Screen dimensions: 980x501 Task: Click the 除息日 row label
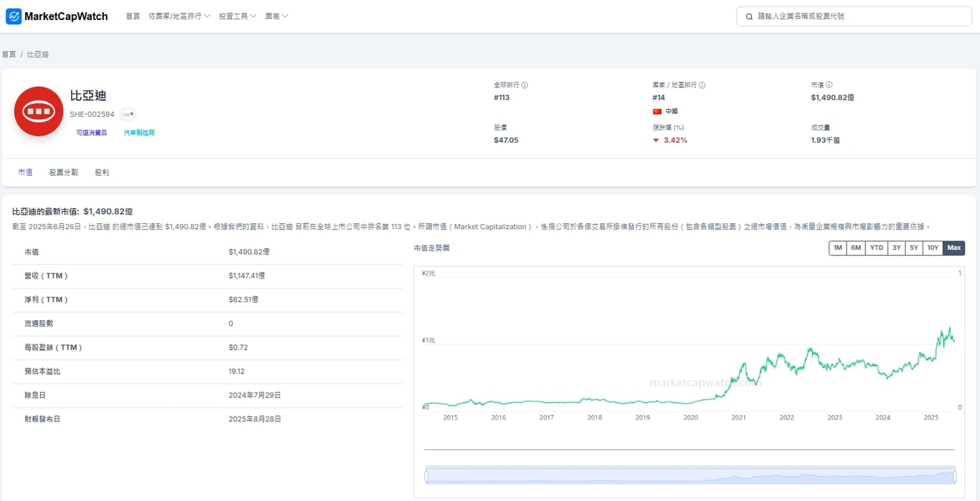pos(35,395)
